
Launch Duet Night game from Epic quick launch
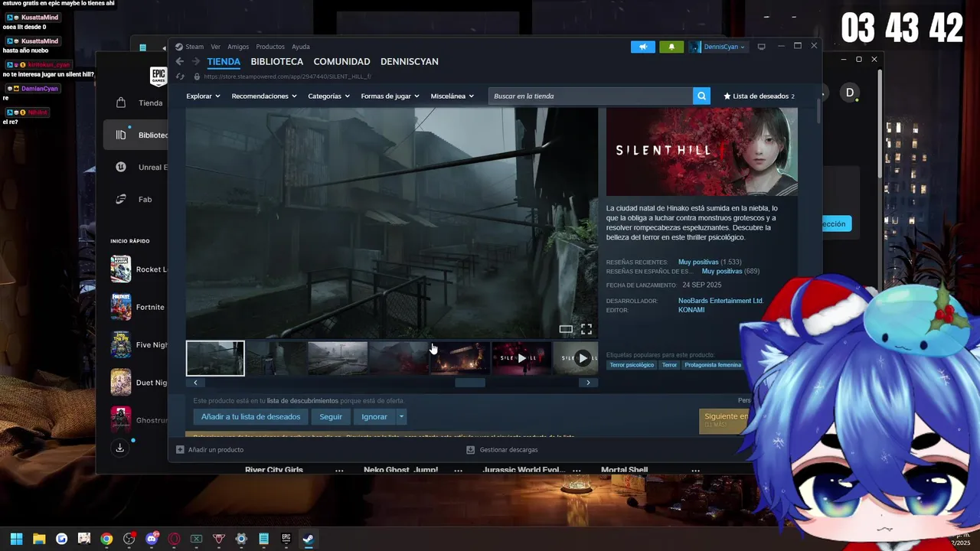(x=138, y=382)
